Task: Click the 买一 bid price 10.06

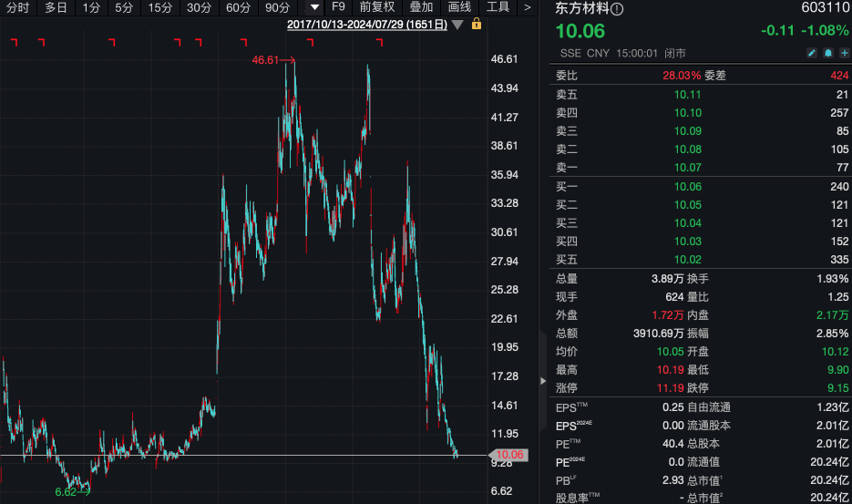Action: (x=687, y=187)
